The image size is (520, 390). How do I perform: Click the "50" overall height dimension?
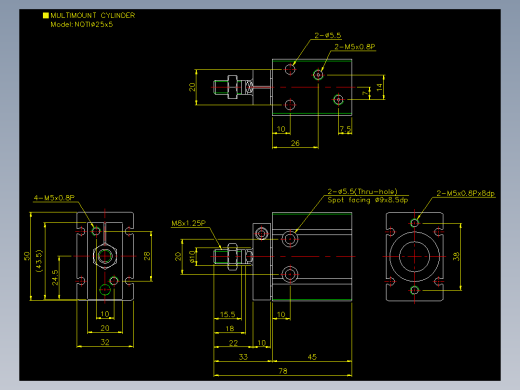pyautogui.click(x=27, y=256)
